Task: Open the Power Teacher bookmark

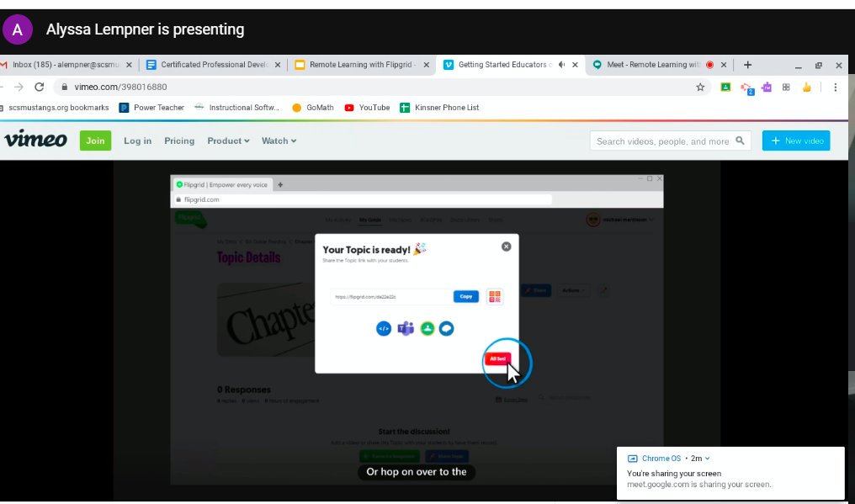Action: click(151, 108)
